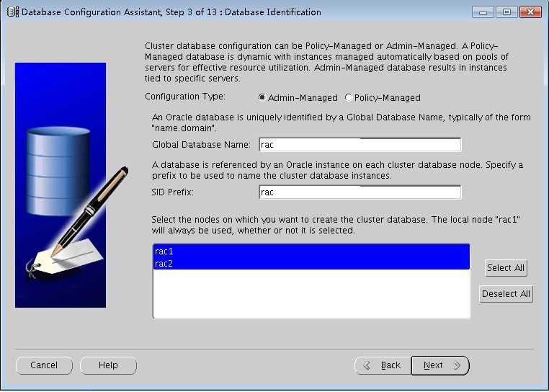Viewport: 549px width, 392px height.
Task: Proceed with the Next button
Action: (440, 365)
